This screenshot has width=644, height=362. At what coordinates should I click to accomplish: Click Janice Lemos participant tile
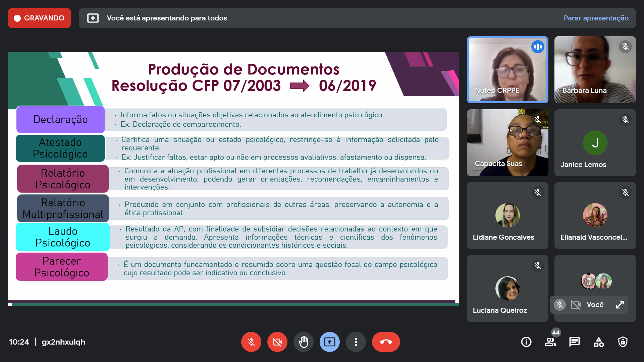595,143
